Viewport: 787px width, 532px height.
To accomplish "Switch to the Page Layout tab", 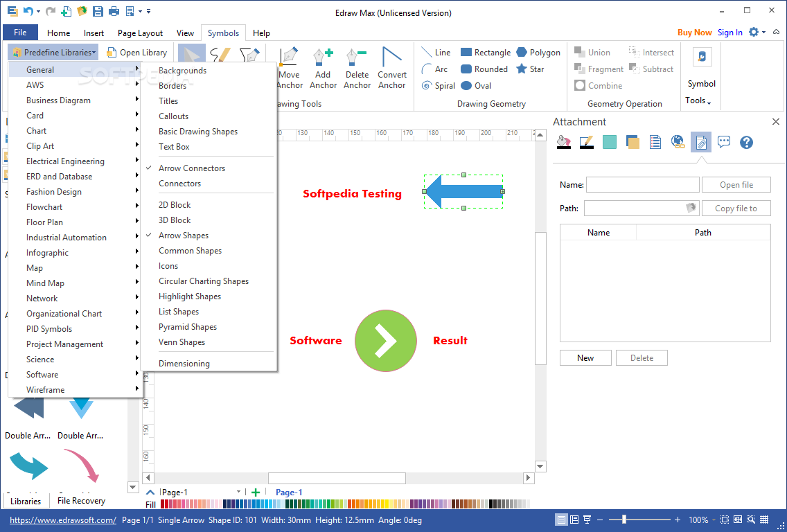I will pos(140,33).
